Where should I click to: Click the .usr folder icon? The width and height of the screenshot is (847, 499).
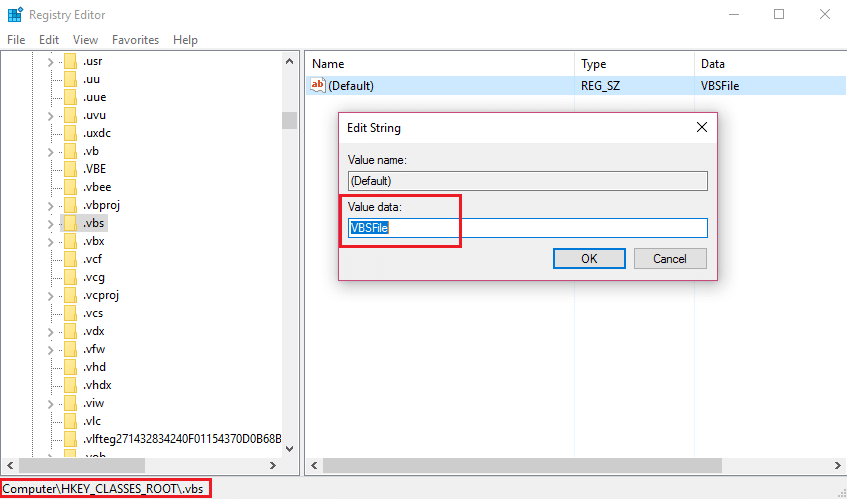point(71,61)
